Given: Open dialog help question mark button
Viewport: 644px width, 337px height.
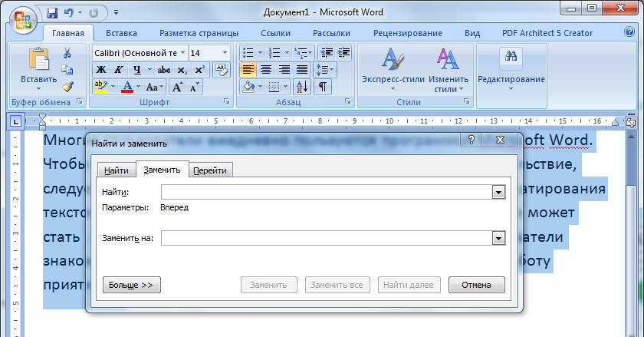Looking at the screenshot, I should [x=471, y=140].
